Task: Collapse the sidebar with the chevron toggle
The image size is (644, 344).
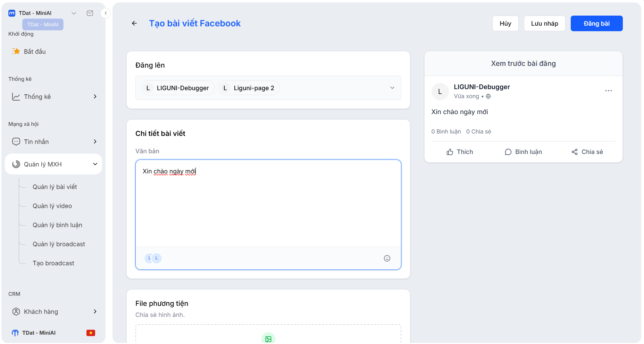Action: [x=106, y=13]
